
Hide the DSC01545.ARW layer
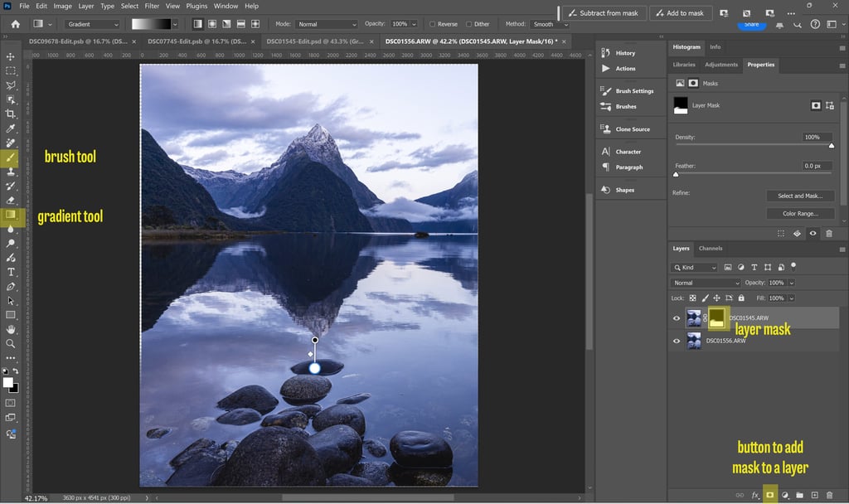[677, 317]
